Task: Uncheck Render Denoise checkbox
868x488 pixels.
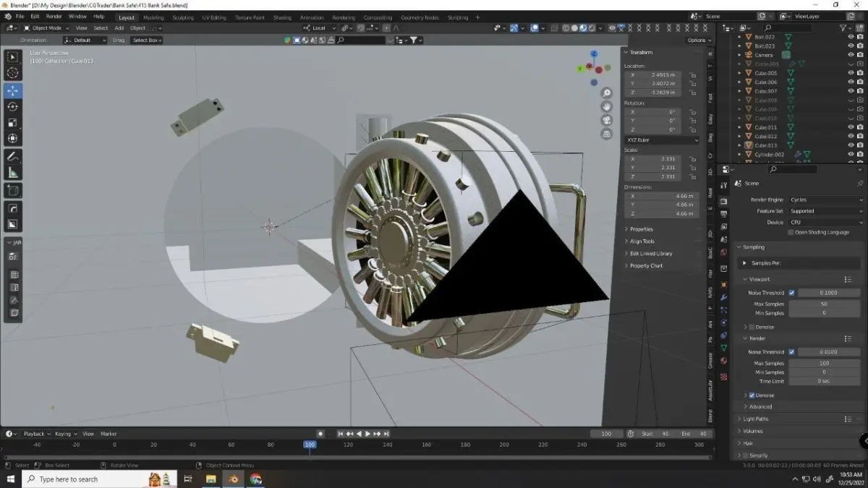Action: (x=752, y=395)
